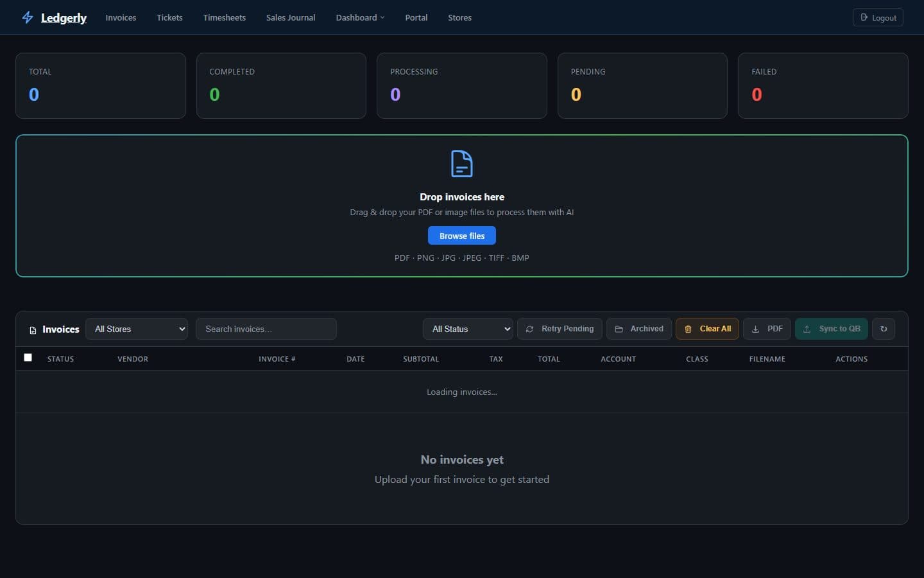Click the Ledgerly brand link

64,17
